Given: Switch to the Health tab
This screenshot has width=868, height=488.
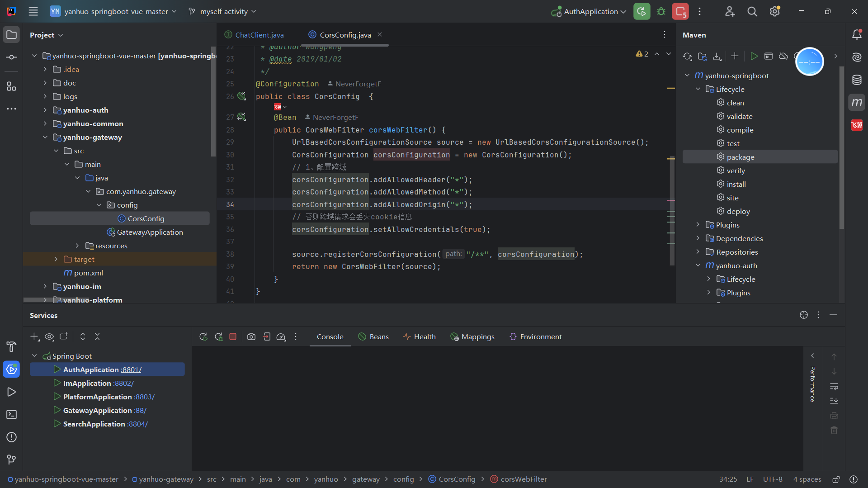Looking at the screenshot, I should (419, 337).
